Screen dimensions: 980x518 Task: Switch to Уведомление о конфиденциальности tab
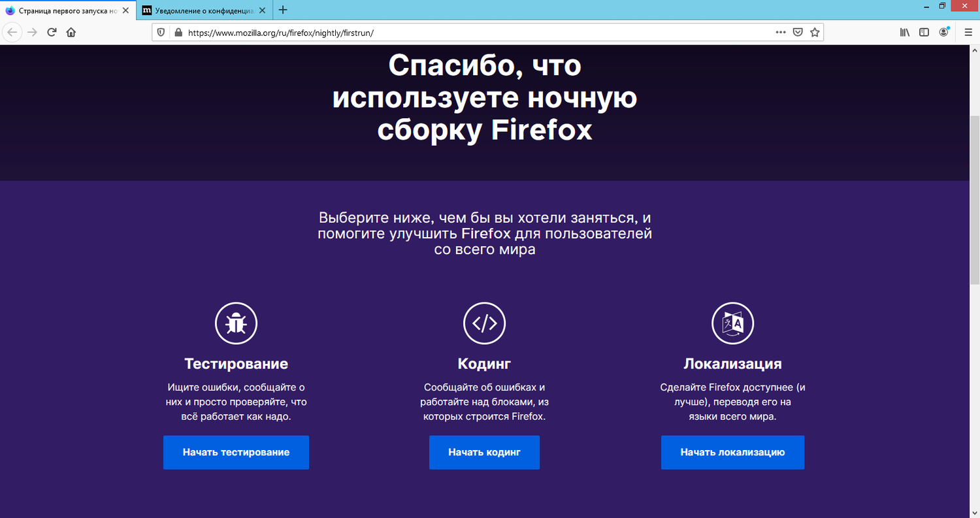coord(204,10)
